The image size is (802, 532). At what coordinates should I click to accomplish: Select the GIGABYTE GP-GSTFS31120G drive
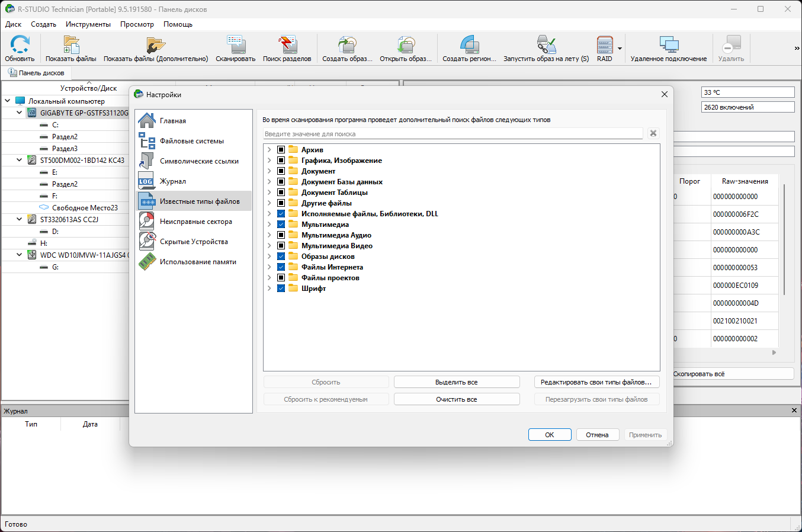pos(84,113)
